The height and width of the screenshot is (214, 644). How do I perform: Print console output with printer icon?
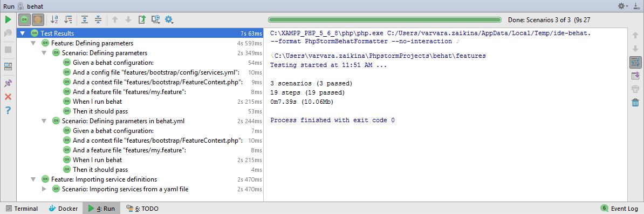point(635,89)
